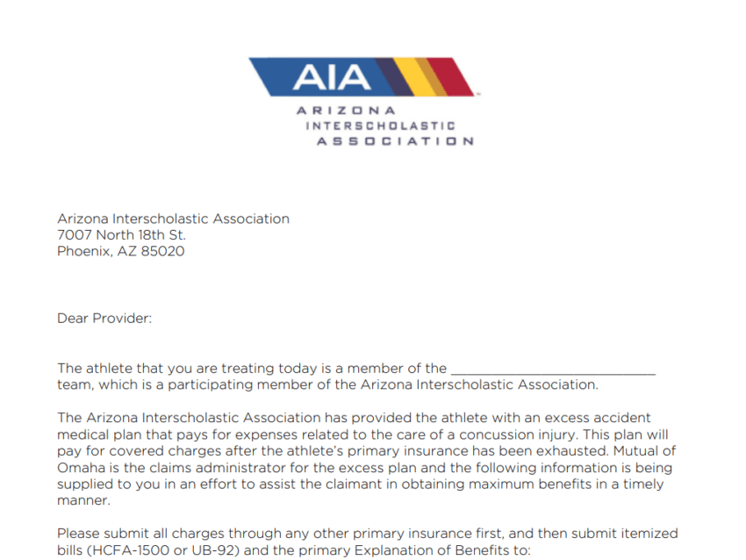Click the Phoenix, AZ 85020 line
Image resolution: width=746 pixels, height=560 pixels.
click(120, 251)
